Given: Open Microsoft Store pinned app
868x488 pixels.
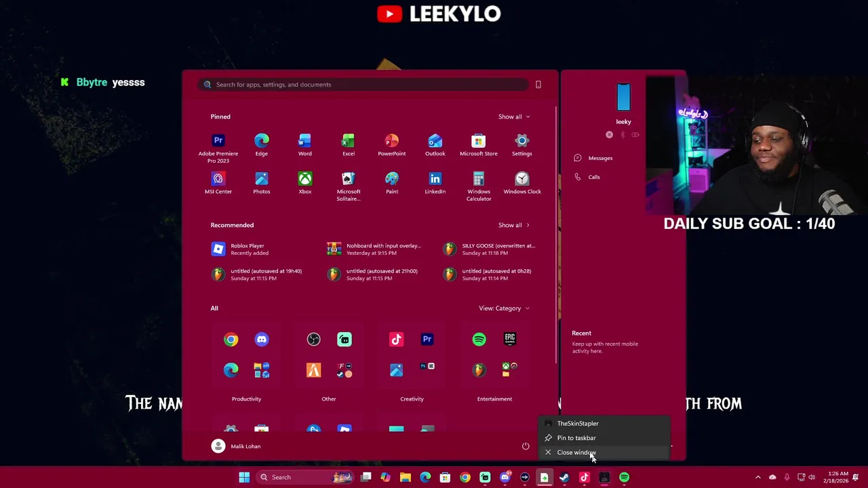Looking at the screenshot, I should point(478,145).
